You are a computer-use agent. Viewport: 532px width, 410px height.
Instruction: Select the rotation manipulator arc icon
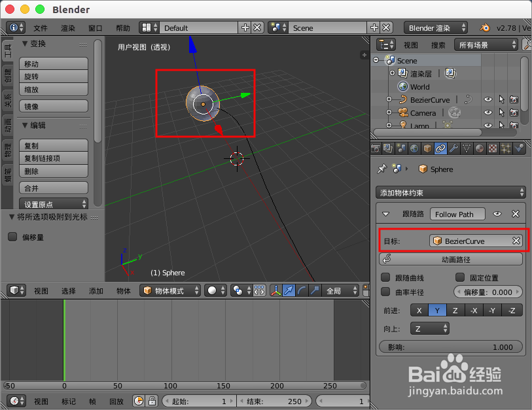[300, 290]
